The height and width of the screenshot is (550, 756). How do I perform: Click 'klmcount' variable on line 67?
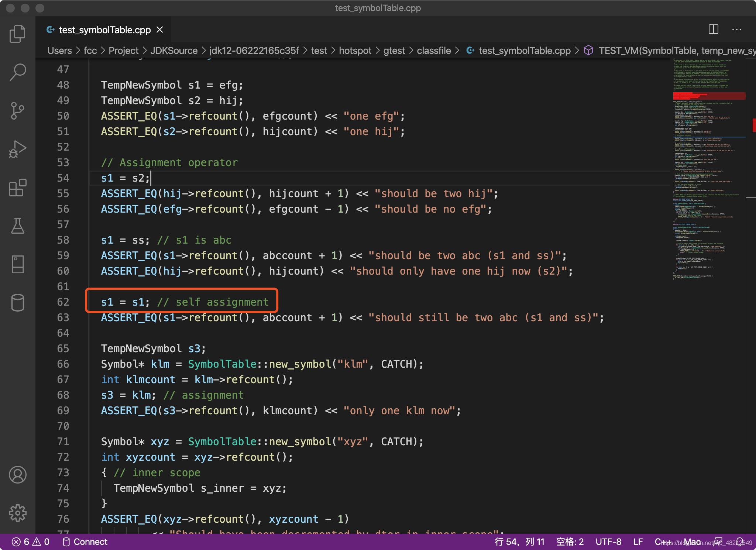pyautogui.click(x=151, y=379)
